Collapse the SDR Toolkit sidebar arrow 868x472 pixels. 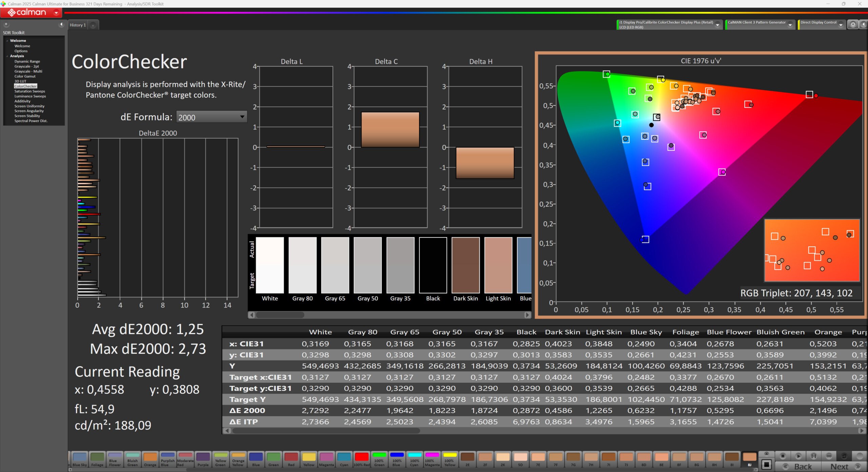pos(61,24)
